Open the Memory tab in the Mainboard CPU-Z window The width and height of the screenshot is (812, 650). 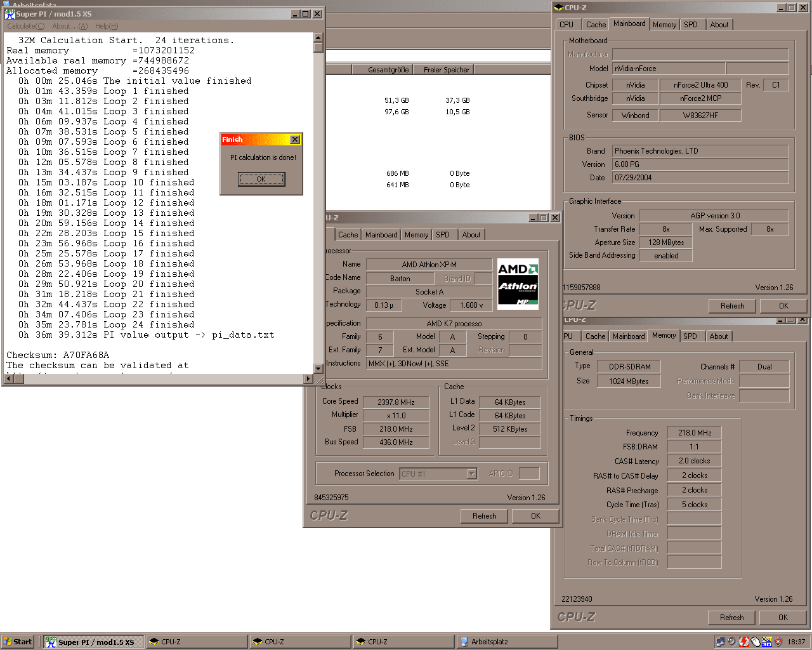tap(665, 24)
